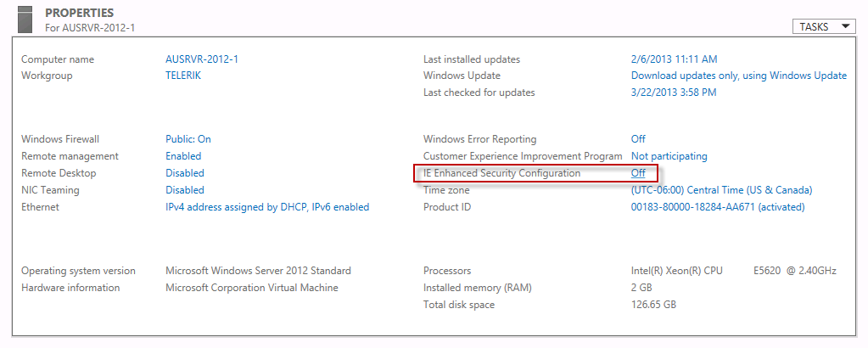The image size is (868, 348).
Task: Open Windows Error Reporting Off link
Action: 638,139
